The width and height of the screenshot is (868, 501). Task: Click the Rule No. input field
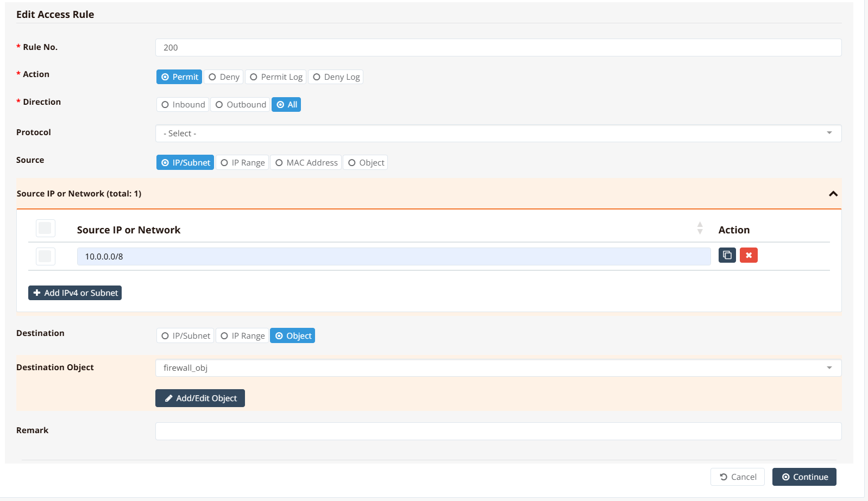point(498,48)
